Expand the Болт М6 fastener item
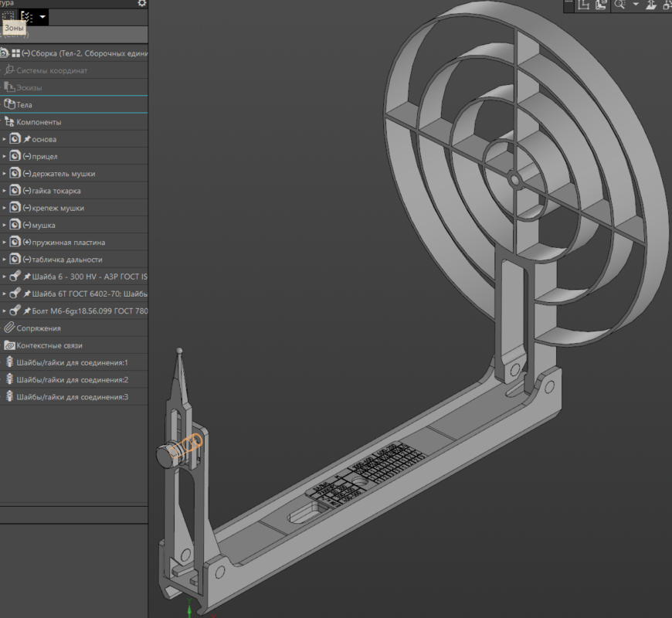Viewport: 672px width, 618px height. [x=5, y=311]
